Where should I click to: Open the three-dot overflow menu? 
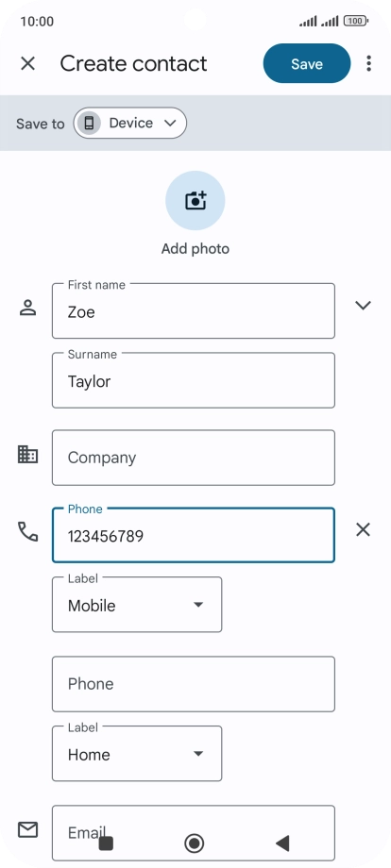(x=369, y=63)
